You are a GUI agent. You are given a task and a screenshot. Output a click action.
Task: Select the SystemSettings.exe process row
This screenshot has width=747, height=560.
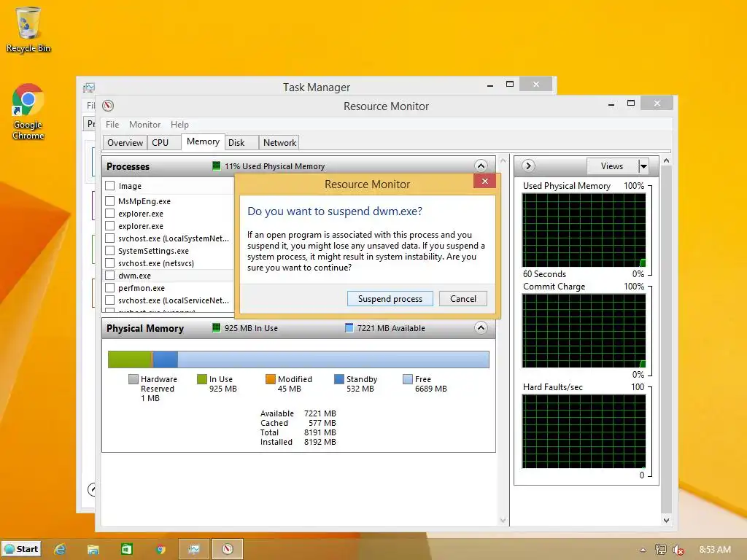[x=169, y=251]
